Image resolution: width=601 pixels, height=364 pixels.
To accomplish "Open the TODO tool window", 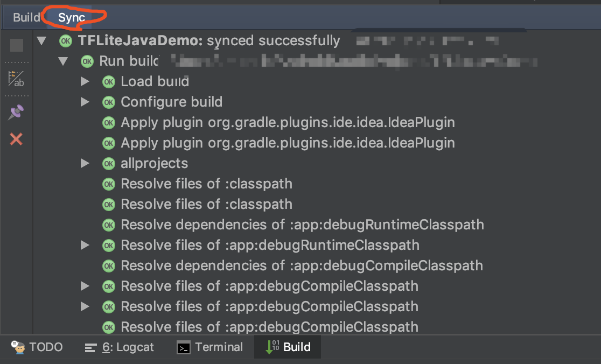I will (37, 347).
